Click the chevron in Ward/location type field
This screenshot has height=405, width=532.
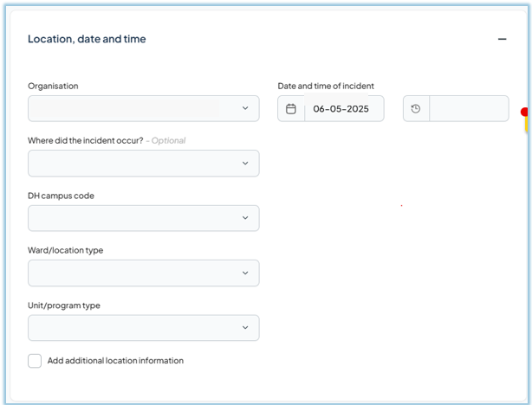click(245, 273)
